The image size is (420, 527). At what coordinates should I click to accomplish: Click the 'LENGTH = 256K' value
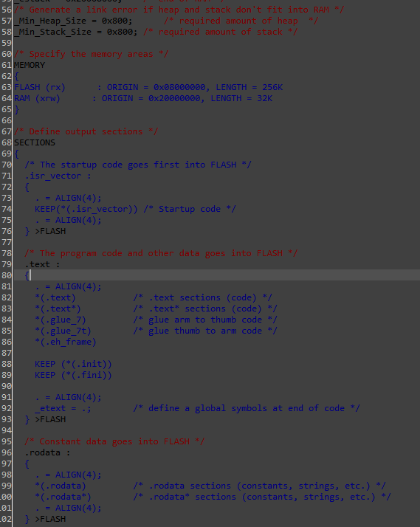[x=249, y=87]
